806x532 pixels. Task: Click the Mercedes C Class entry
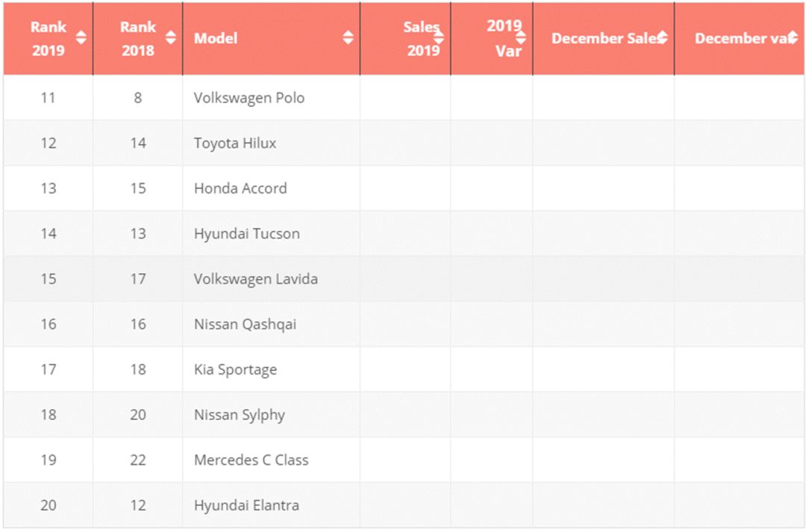point(251,460)
